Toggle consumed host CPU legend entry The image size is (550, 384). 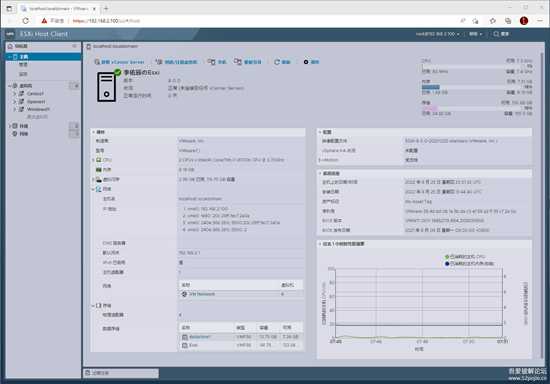465,257
